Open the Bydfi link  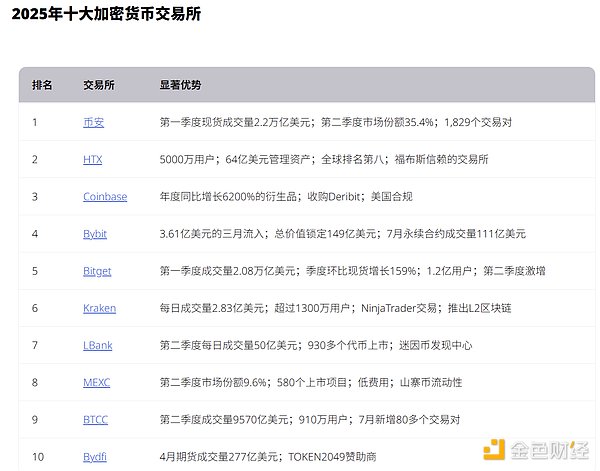(96, 457)
